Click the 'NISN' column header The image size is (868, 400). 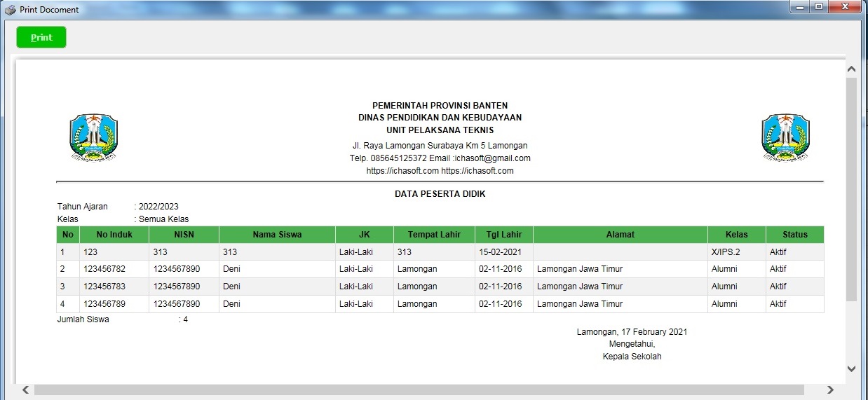(x=184, y=235)
